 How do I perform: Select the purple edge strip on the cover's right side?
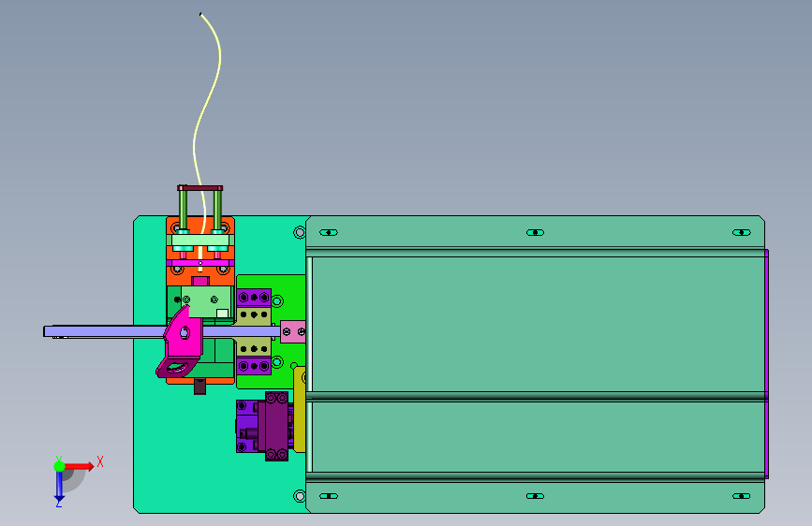point(767,364)
